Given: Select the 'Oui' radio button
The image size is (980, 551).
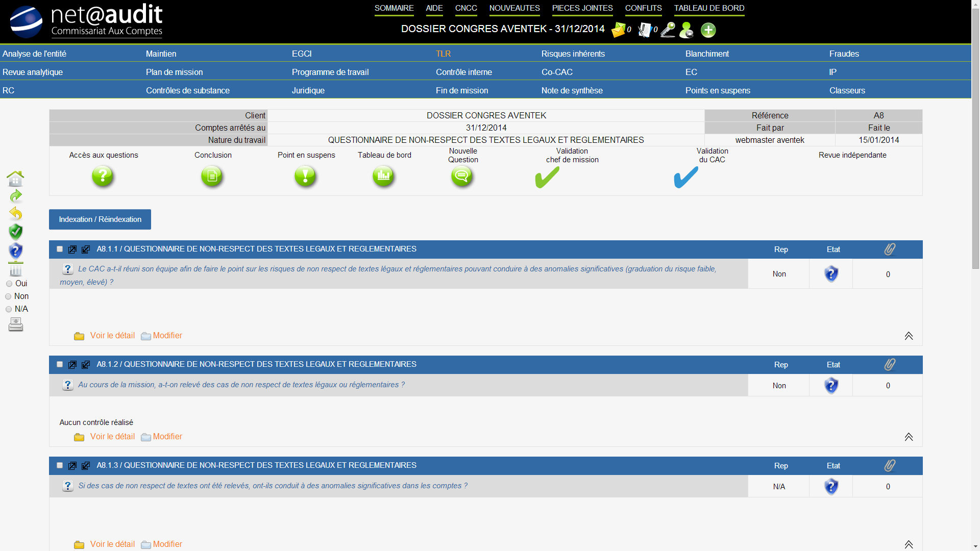Looking at the screenshot, I should [9, 284].
